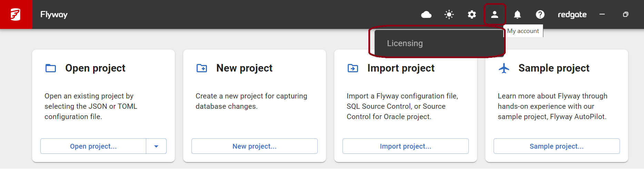Open settings via the gear icon
644x170 pixels.
click(x=472, y=14)
